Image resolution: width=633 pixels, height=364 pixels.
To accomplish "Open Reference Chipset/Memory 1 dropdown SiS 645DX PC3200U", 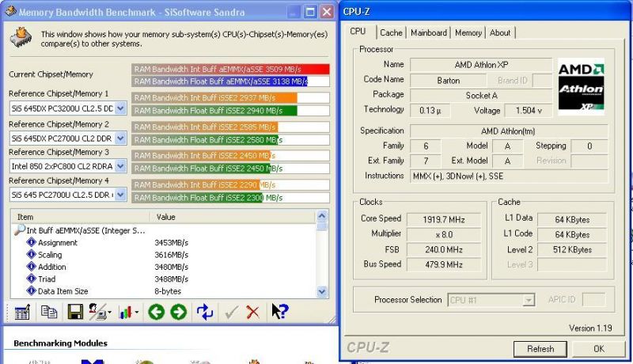I will [120, 108].
